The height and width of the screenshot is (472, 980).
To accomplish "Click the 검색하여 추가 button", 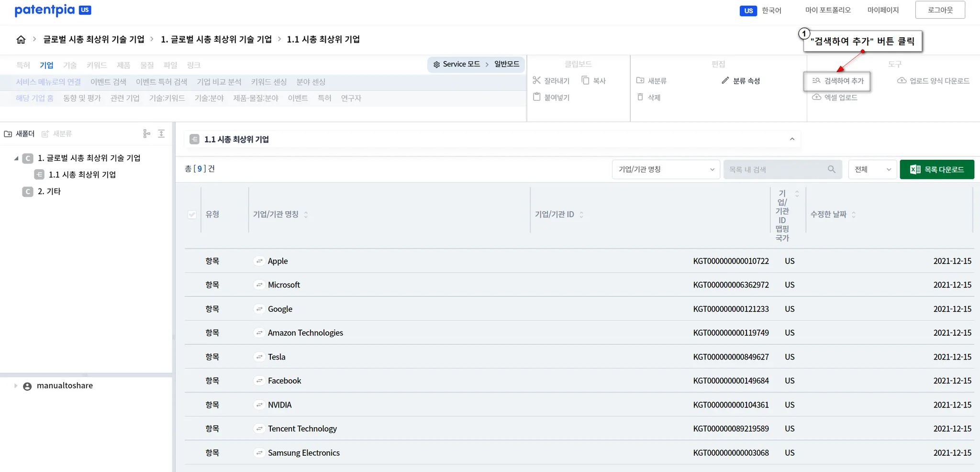I will point(837,81).
